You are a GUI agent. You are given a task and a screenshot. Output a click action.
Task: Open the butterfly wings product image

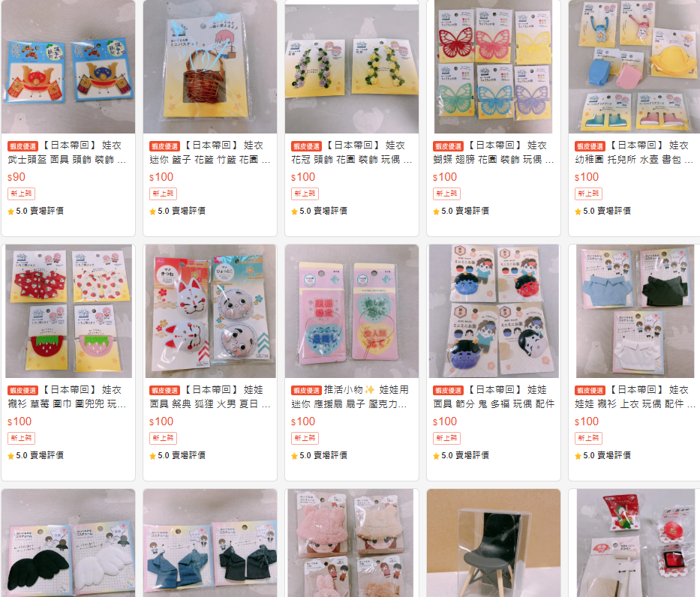pos(494,67)
